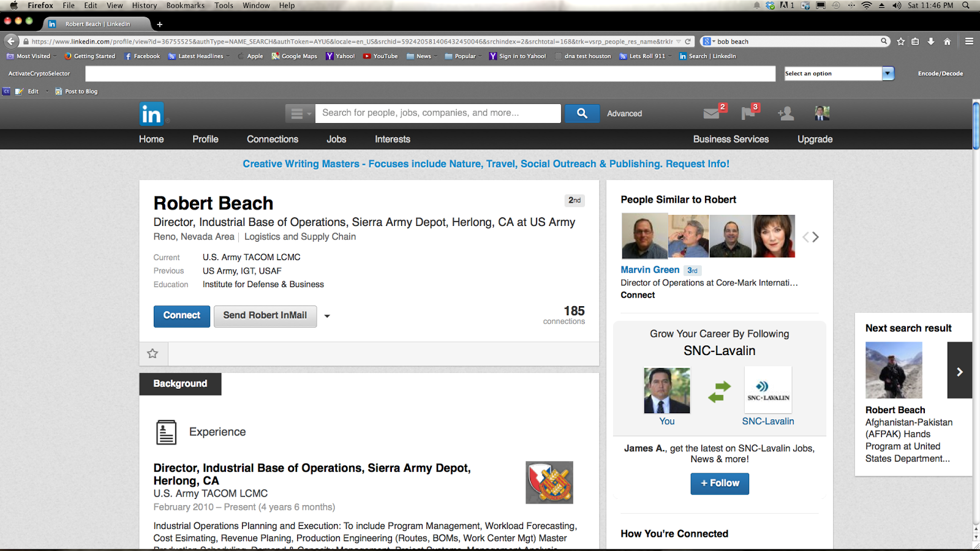Expand the dropdown next to Send Robert InMail
The image size is (980, 551).
click(x=327, y=316)
